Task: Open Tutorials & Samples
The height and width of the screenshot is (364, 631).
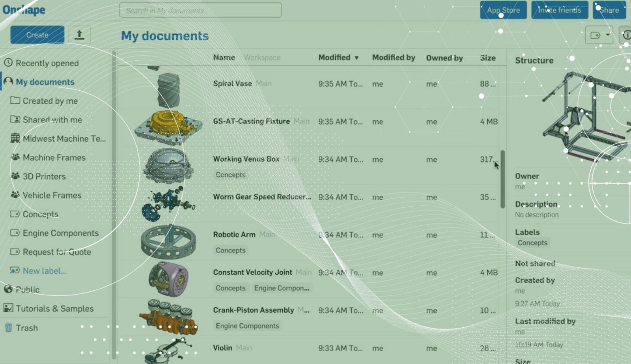Action: tap(54, 308)
